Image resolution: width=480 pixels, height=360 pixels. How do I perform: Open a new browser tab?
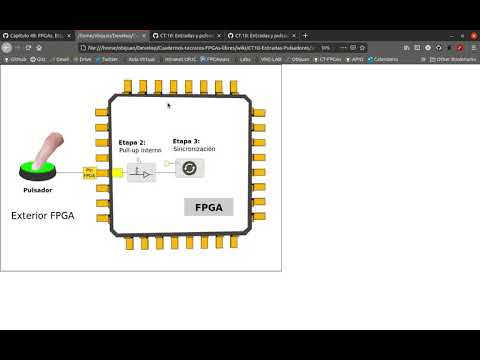(x=305, y=36)
